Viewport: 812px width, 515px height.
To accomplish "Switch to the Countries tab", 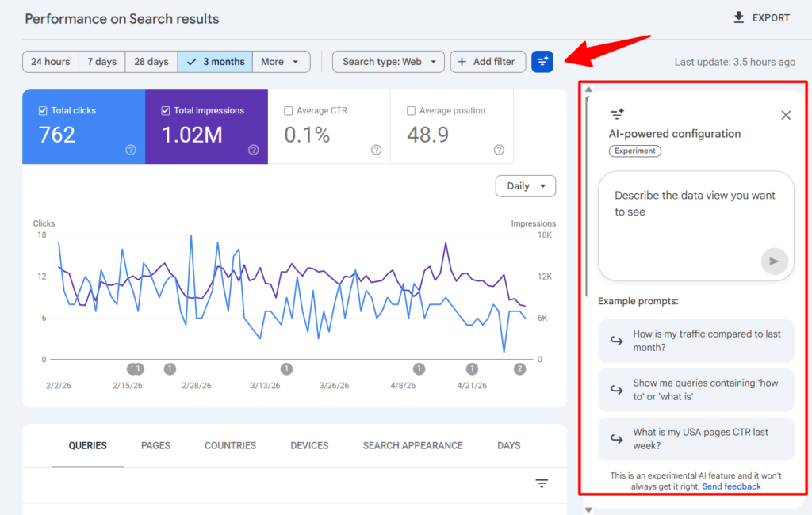I will pyautogui.click(x=231, y=445).
